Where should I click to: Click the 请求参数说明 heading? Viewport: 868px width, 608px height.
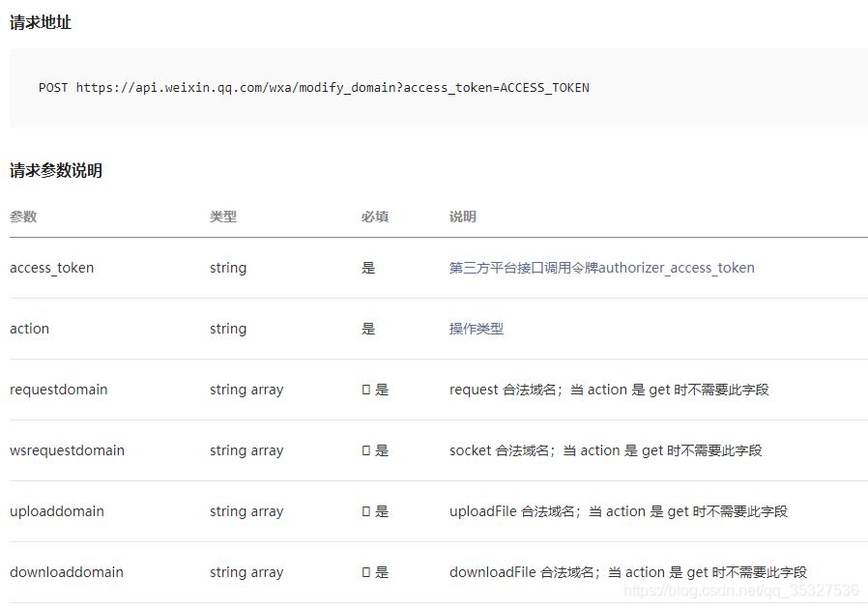click(x=56, y=171)
